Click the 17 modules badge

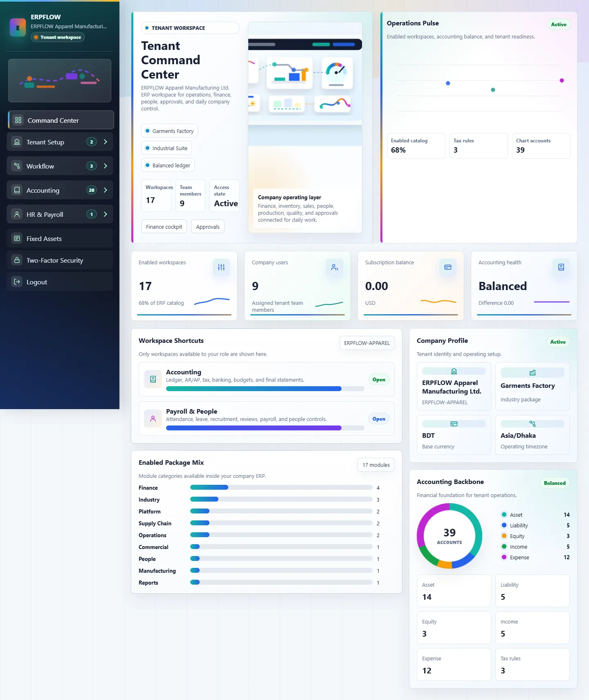[376, 465]
